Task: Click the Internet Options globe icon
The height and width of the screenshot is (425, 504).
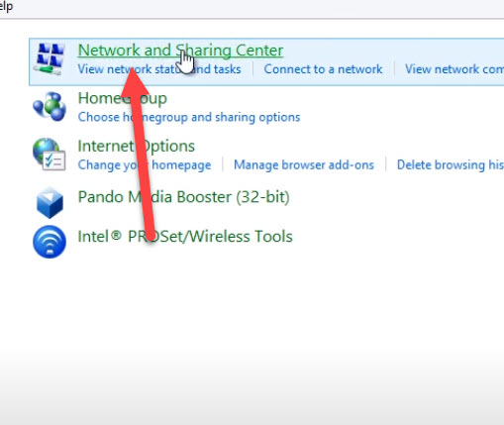Action: (50, 155)
